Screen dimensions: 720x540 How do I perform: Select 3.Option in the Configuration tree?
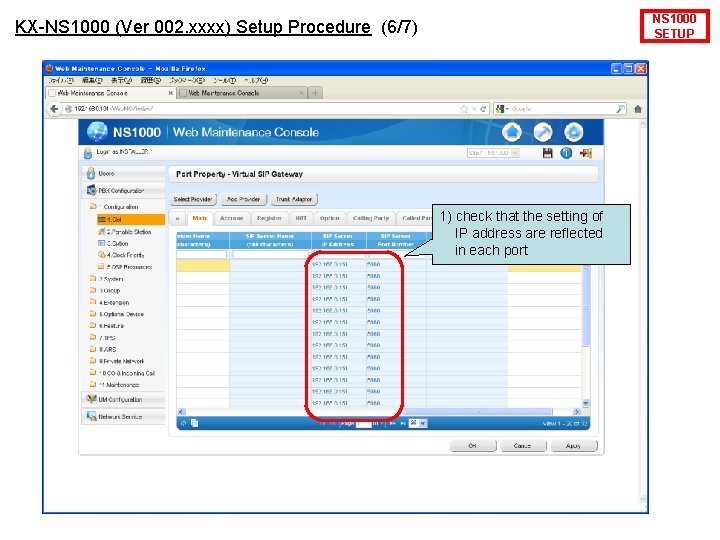[113, 243]
